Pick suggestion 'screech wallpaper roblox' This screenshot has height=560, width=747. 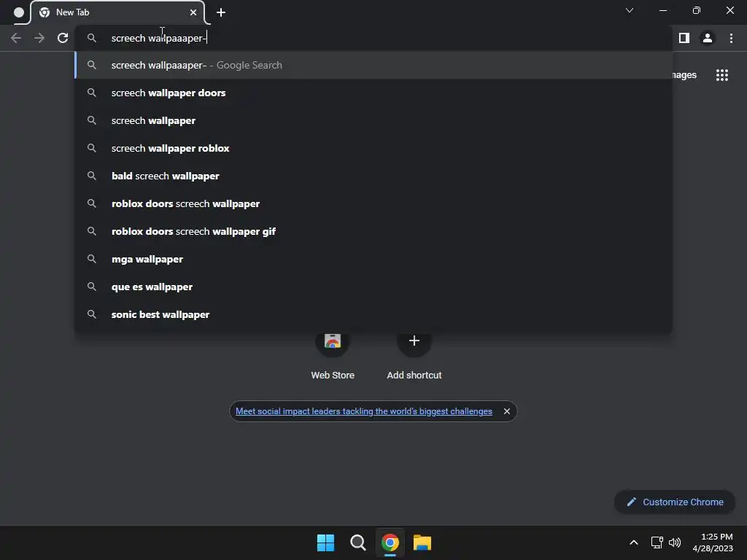[373, 148]
